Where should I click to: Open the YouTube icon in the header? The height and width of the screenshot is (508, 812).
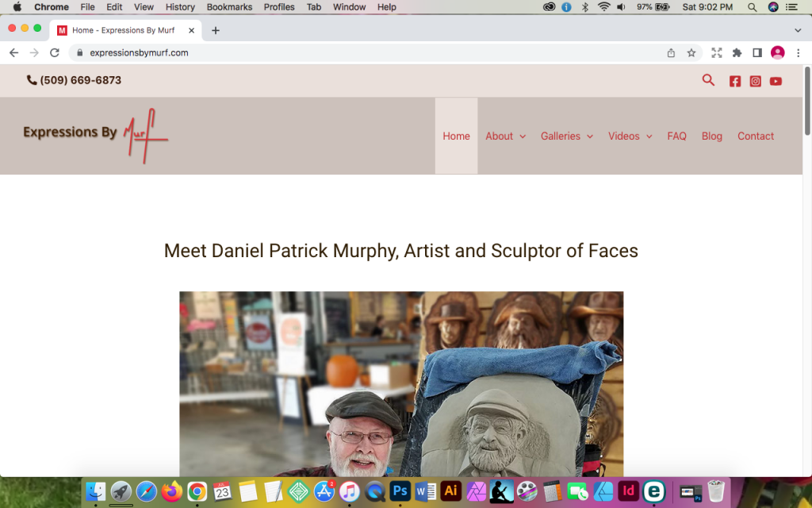(x=776, y=80)
